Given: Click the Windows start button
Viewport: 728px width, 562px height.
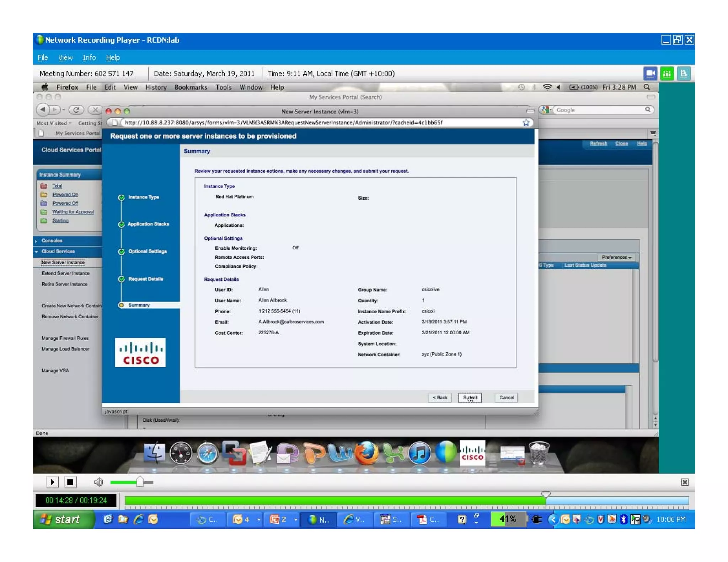Looking at the screenshot, I should pyautogui.click(x=63, y=519).
